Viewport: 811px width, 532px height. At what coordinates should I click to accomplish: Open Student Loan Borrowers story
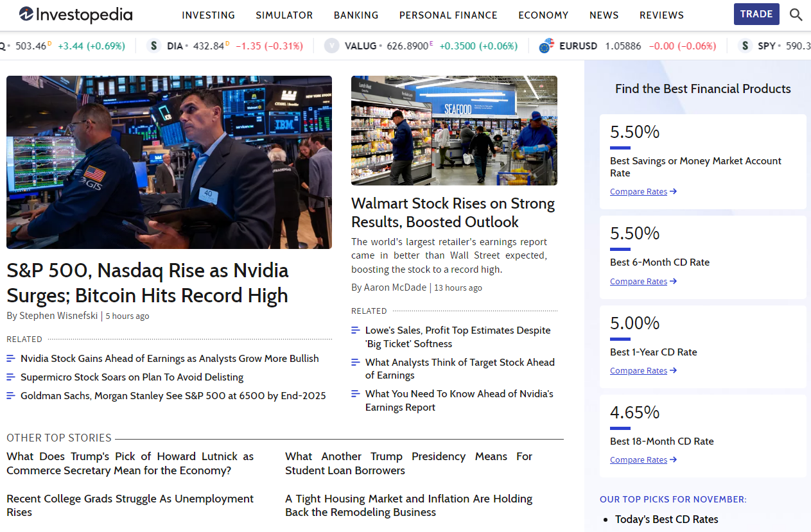[409, 463]
